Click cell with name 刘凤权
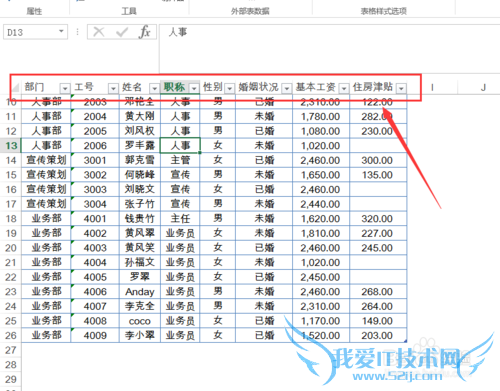Screen dimensions: 500x391 [x=140, y=131]
